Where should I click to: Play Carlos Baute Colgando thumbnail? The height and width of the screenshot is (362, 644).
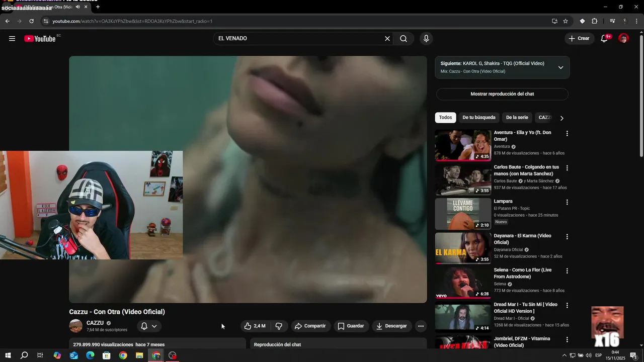pyautogui.click(x=463, y=179)
